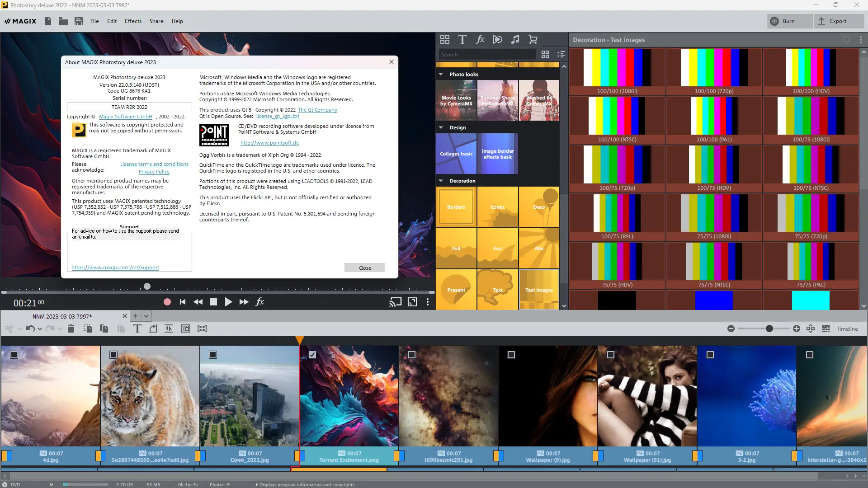Open the Effects menu
The width and height of the screenshot is (868, 488).
[132, 21]
